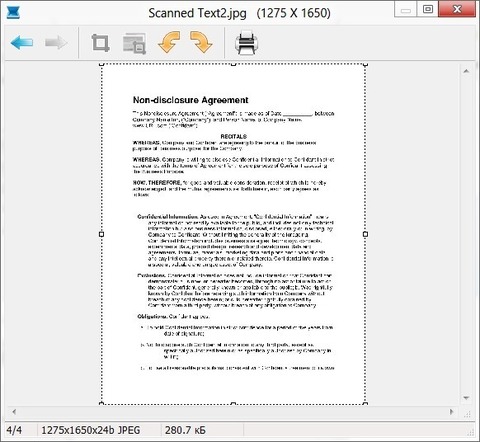The image size is (480, 442).
Task: Select the crop tool icon
Action: coord(100,43)
